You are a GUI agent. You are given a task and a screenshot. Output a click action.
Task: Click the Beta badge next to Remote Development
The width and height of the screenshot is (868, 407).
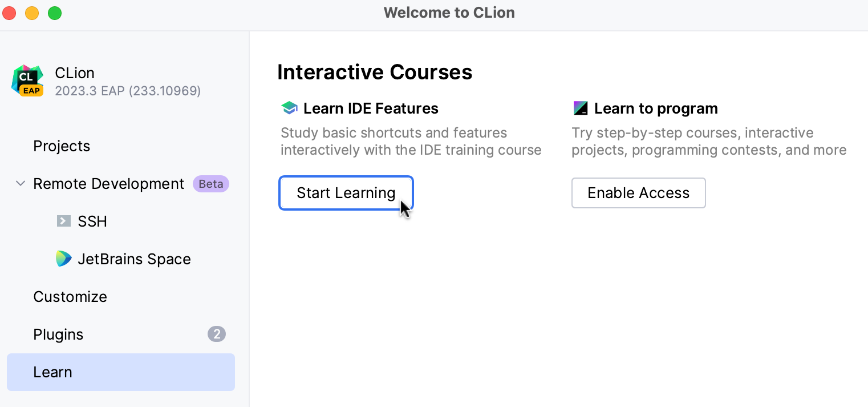(x=210, y=183)
